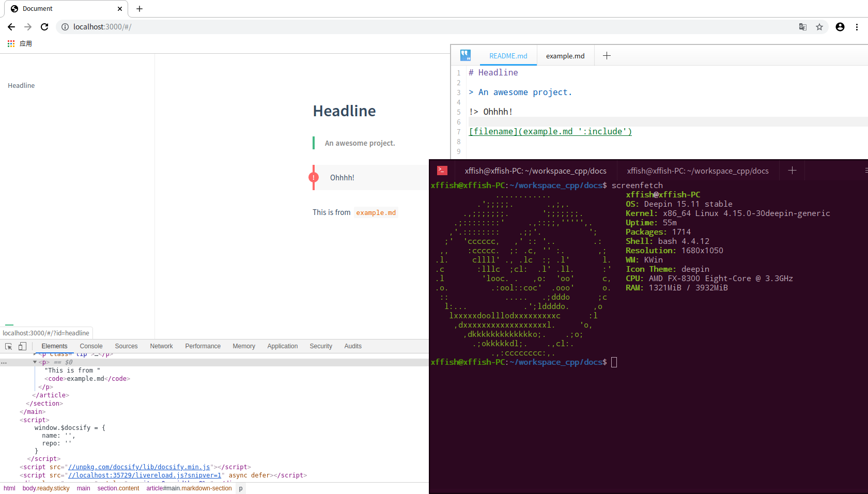Click Headline link in docsify sidebar
The height and width of the screenshot is (494, 868).
click(21, 86)
